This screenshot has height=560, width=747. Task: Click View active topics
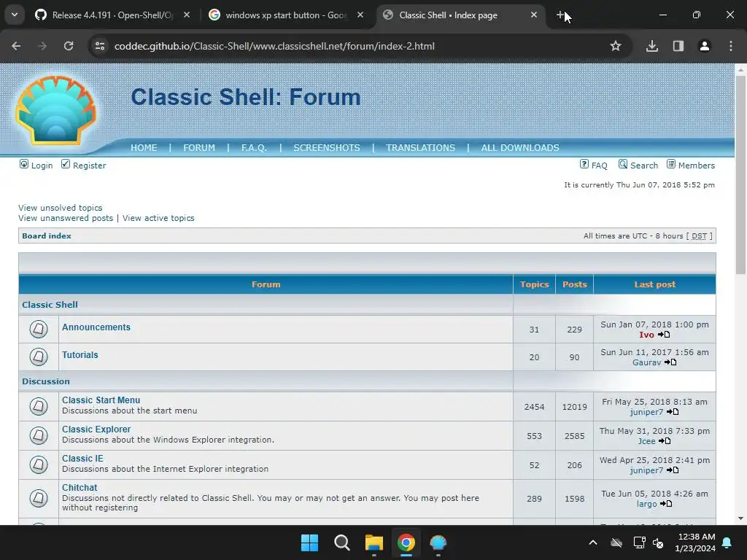click(x=158, y=218)
